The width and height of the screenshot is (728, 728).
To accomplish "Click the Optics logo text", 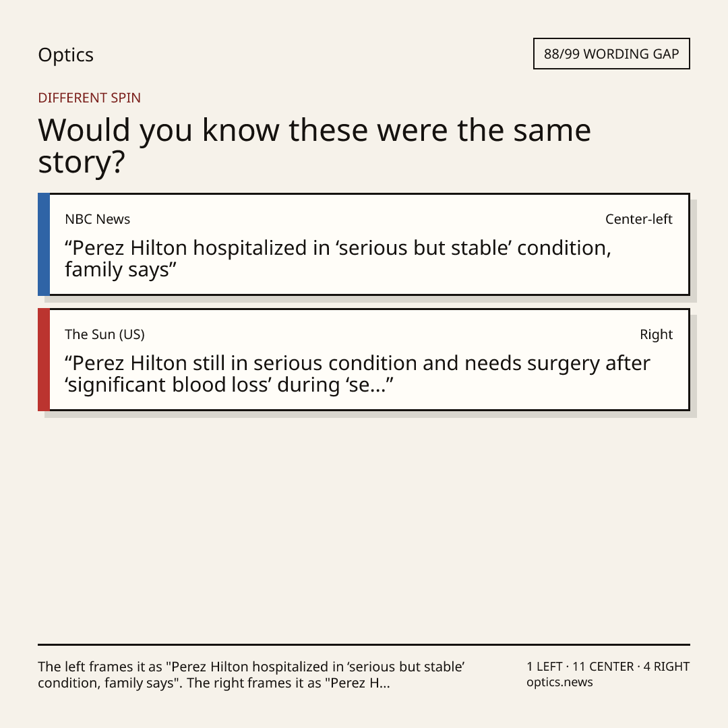I will pyautogui.click(x=65, y=55).
